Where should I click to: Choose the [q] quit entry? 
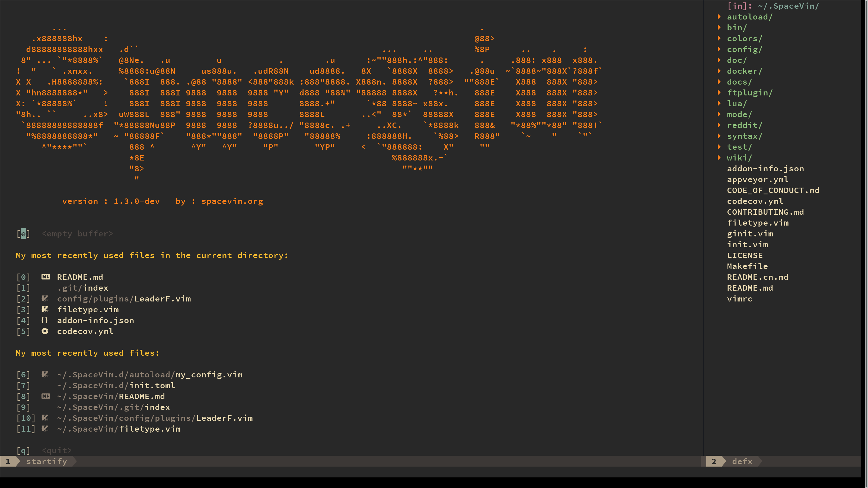click(x=44, y=450)
